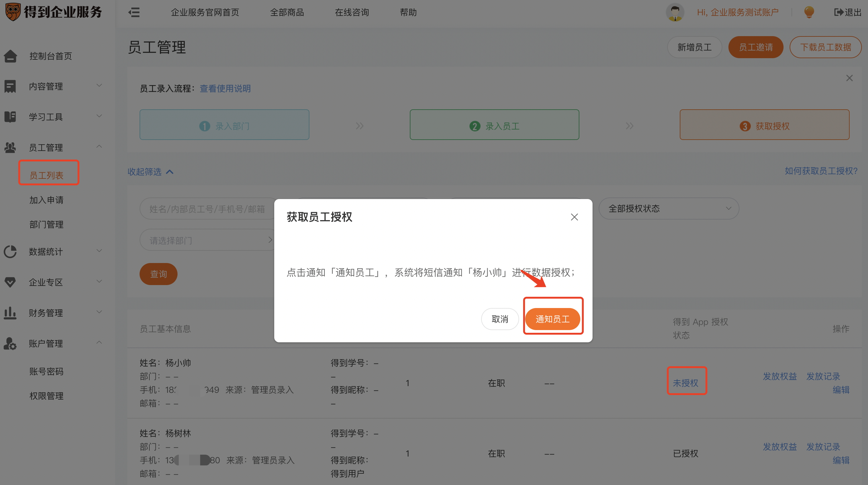
Task: Click the lightbulb notification icon
Action: (809, 12)
